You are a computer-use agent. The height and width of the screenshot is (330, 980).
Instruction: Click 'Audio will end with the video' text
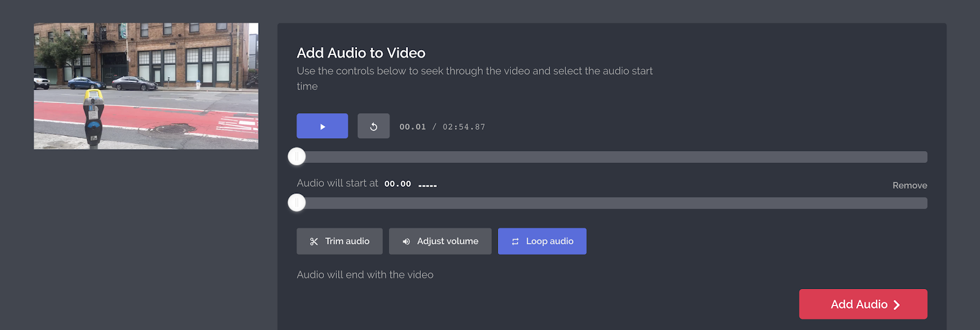click(x=365, y=275)
